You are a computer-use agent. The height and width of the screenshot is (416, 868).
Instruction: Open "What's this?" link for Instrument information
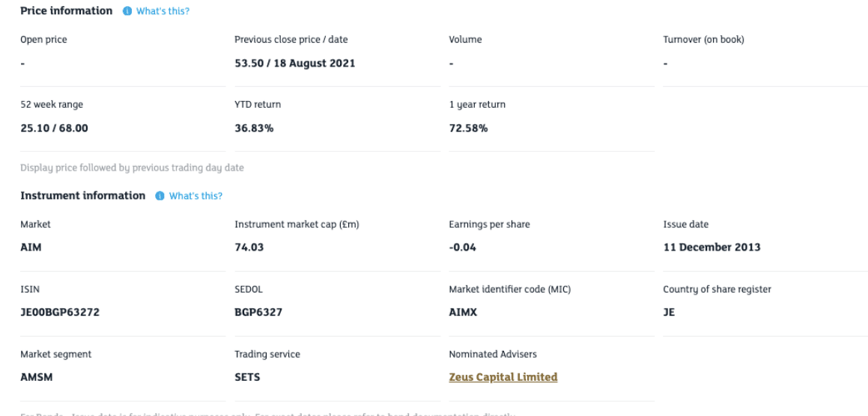click(x=196, y=196)
